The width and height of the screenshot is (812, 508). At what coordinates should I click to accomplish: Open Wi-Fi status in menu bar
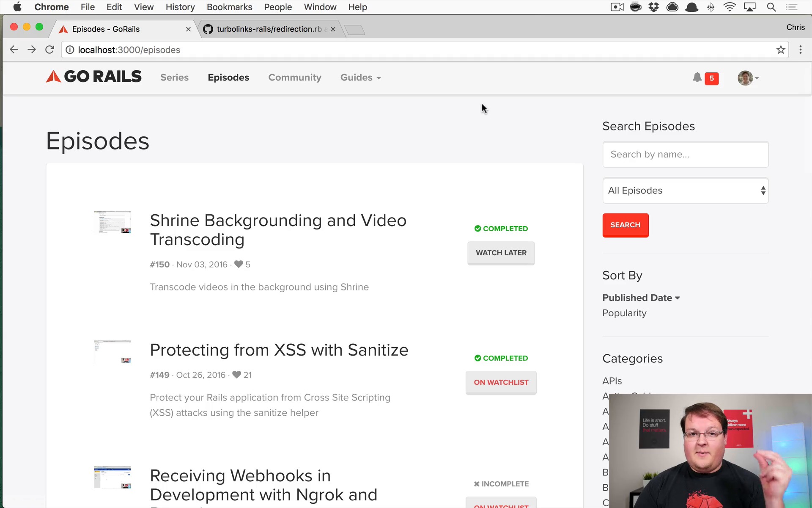click(730, 7)
